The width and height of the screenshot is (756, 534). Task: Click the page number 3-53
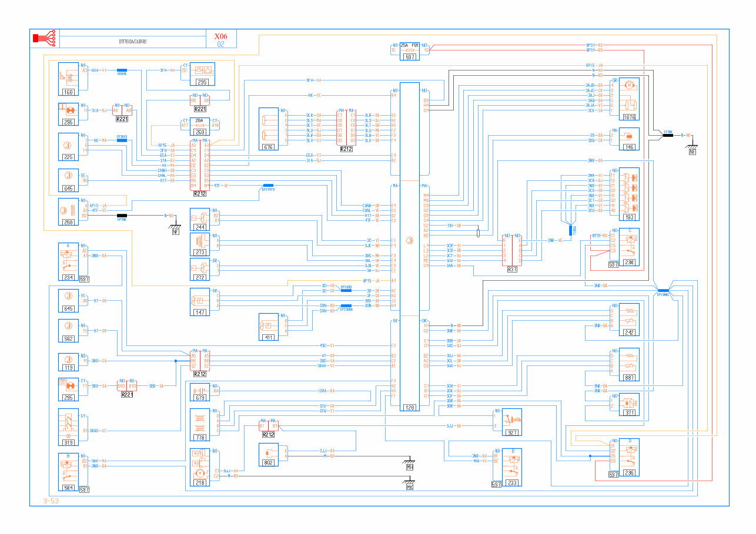point(51,501)
